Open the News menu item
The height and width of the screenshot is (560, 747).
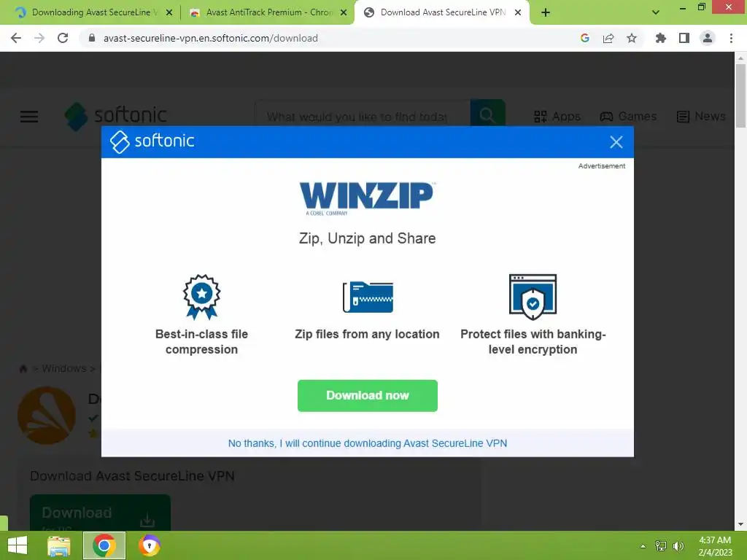click(701, 116)
